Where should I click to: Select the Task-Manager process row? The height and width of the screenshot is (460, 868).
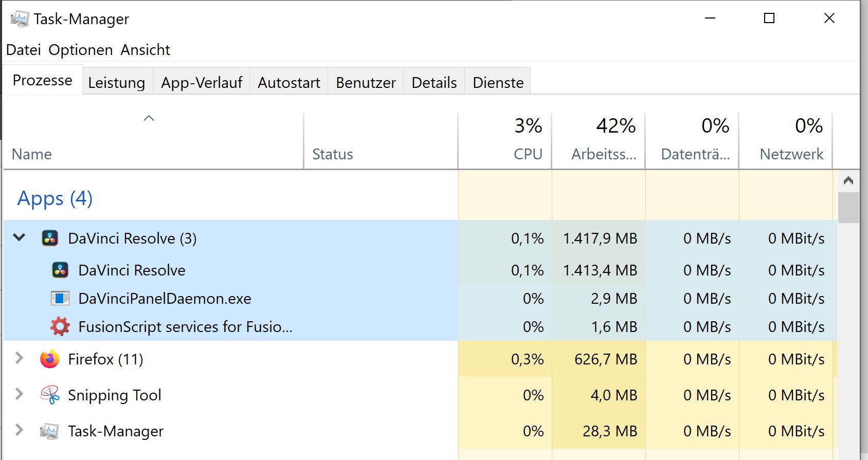(x=421, y=431)
